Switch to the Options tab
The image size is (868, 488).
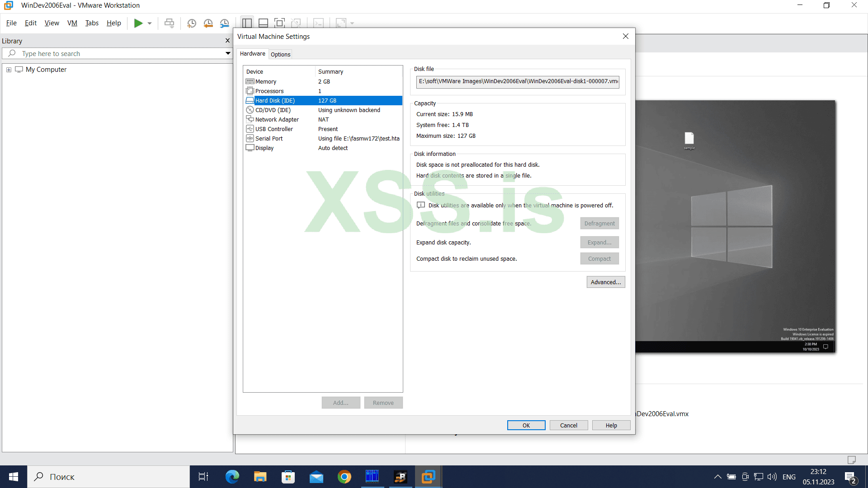pos(280,54)
